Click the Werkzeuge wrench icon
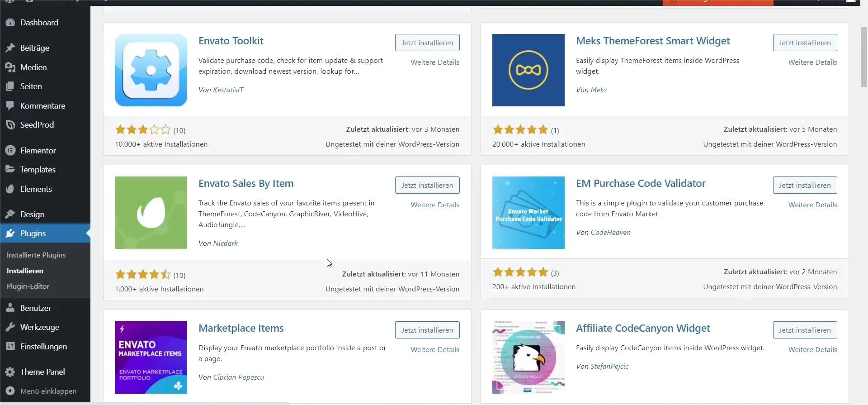Screen dimensions: 868x405 pos(10,327)
